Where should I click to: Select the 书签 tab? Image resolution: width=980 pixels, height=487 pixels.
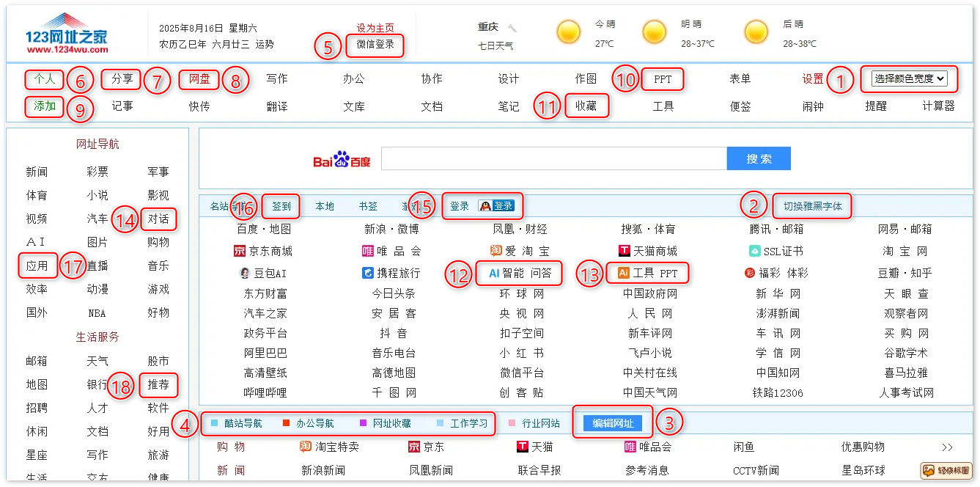(x=368, y=206)
